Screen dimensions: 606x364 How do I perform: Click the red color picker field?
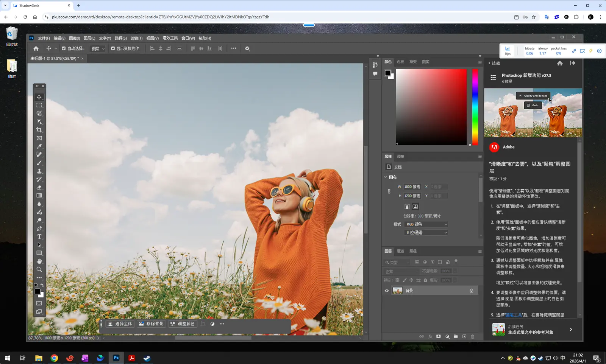(431, 107)
